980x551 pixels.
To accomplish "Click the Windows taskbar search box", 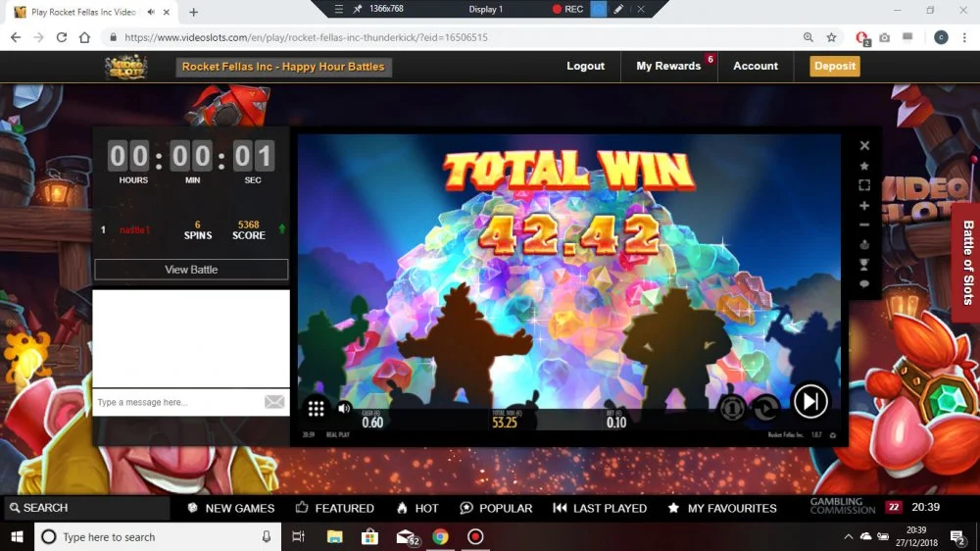I will (158, 536).
